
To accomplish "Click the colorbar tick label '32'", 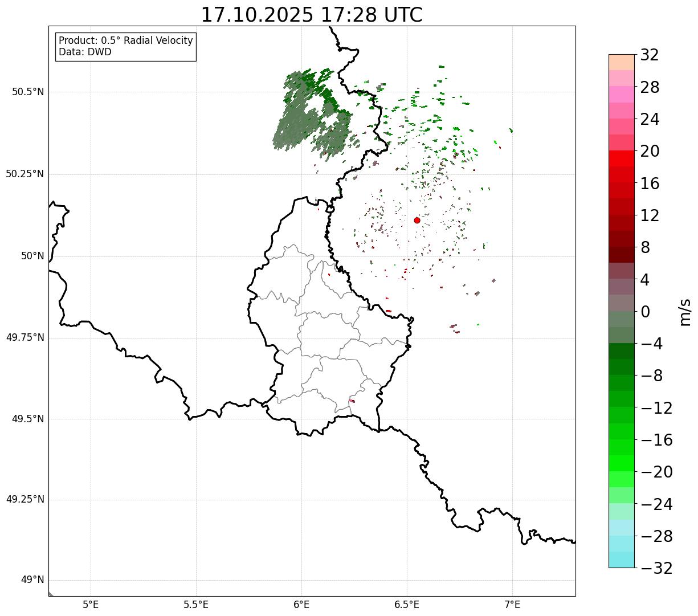I will tap(650, 55).
